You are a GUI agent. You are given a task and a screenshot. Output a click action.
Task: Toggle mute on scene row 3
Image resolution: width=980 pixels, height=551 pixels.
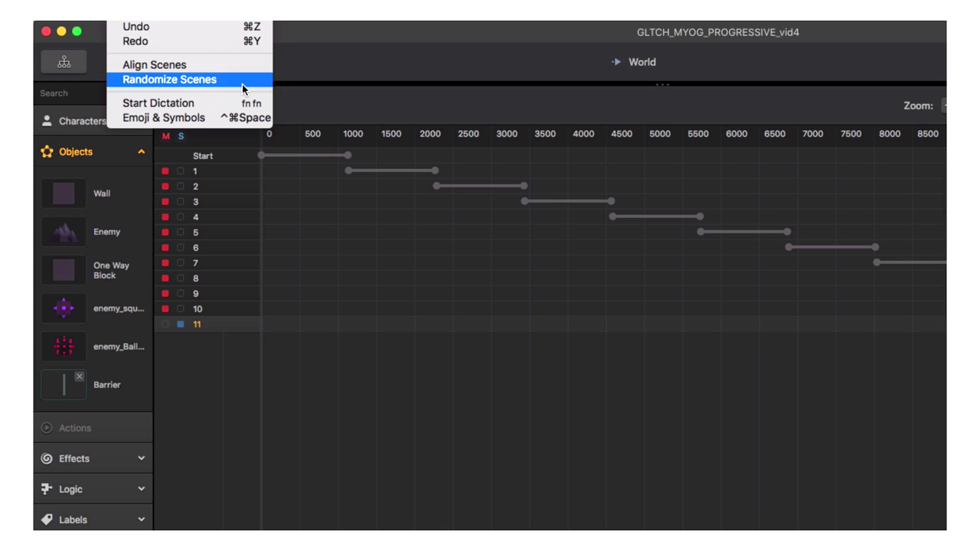tap(165, 202)
